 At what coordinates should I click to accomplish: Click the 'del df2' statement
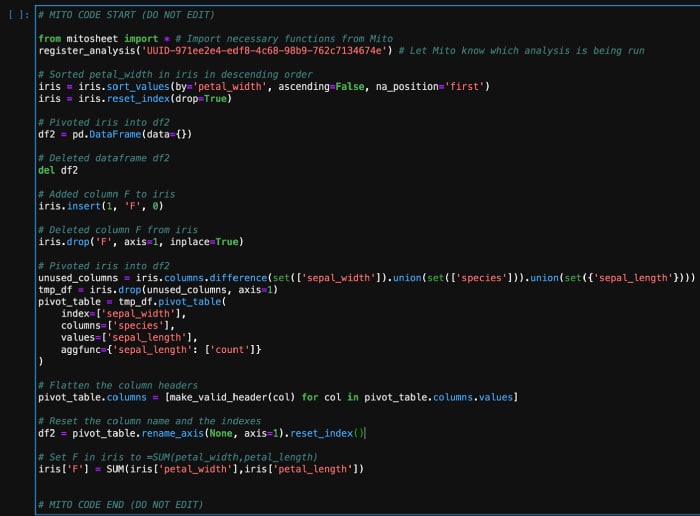58,170
